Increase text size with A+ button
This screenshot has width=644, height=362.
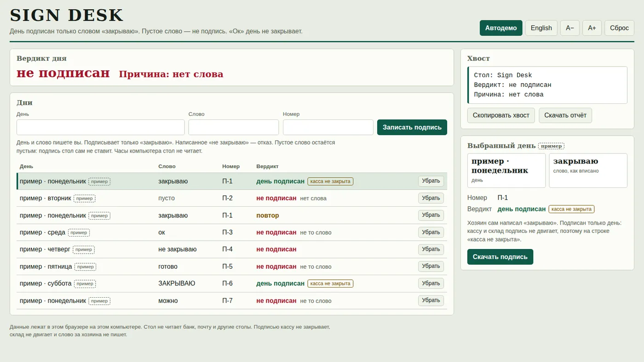point(592,28)
